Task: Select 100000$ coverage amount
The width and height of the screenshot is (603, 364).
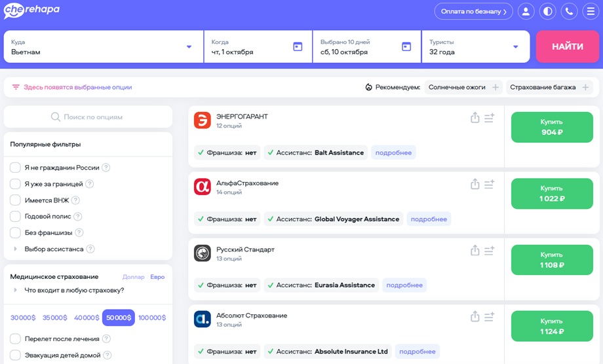Action: [x=152, y=318]
